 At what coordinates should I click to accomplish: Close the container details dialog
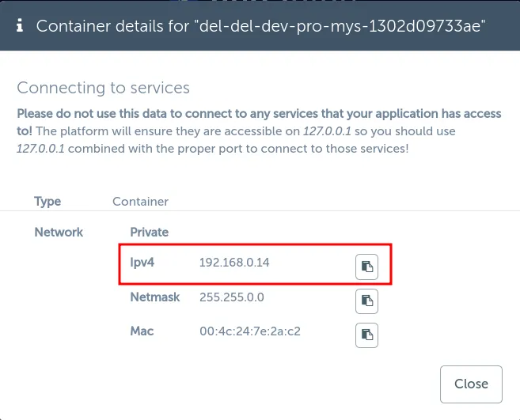[471, 384]
